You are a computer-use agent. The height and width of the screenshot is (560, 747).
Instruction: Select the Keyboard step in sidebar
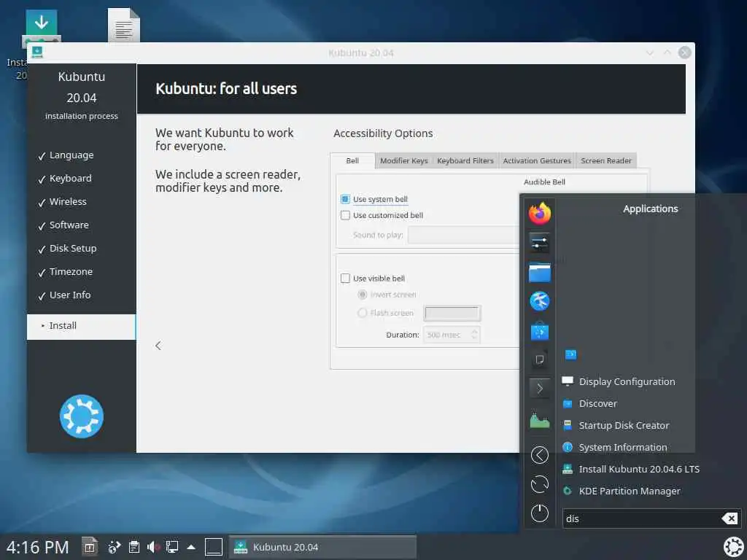[x=71, y=179]
